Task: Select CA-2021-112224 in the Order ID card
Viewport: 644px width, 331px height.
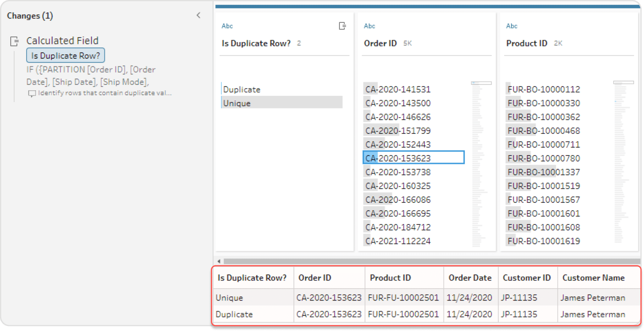Action: [x=398, y=241]
